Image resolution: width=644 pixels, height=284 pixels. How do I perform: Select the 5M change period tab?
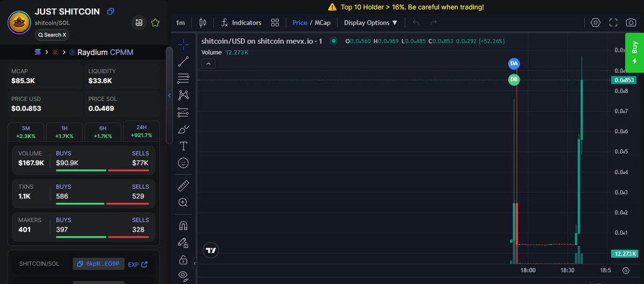coord(26,132)
